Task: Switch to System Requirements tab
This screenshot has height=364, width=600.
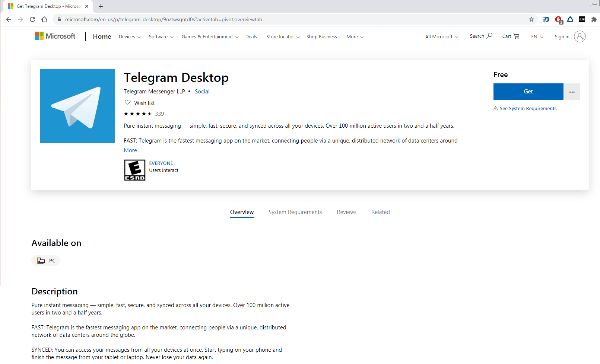Action: [295, 212]
